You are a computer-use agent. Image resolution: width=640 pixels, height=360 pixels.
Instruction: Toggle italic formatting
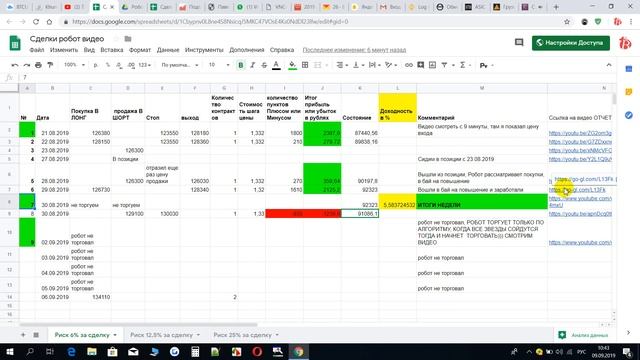coord(253,65)
